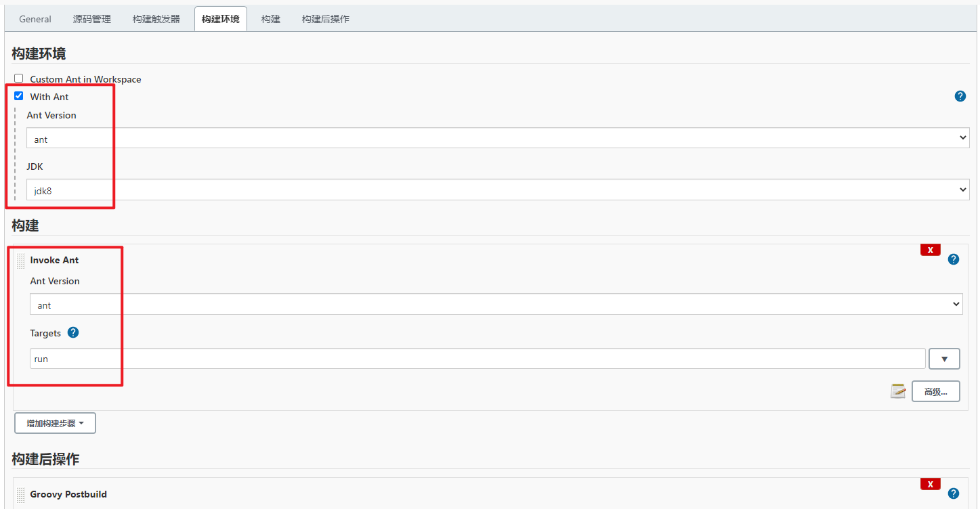Open Ant Version dropdown in Invoke Ant
Viewport: 980px width, 509px height.
tap(496, 305)
